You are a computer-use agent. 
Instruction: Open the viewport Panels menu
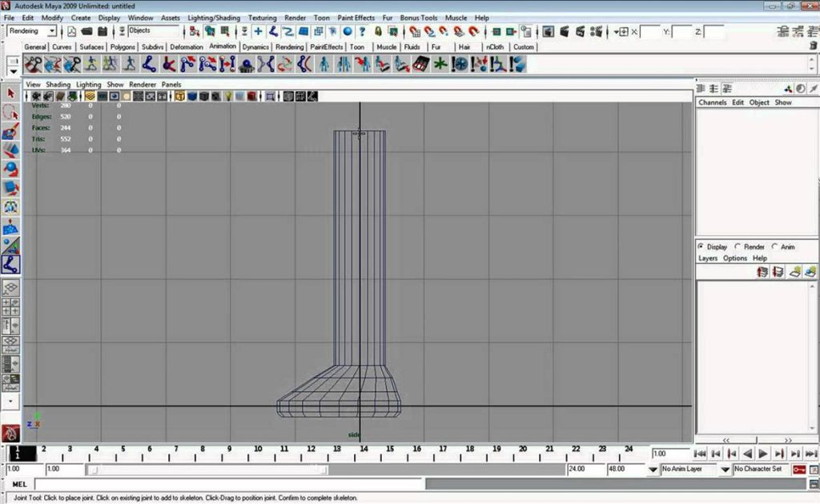pyautogui.click(x=171, y=84)
